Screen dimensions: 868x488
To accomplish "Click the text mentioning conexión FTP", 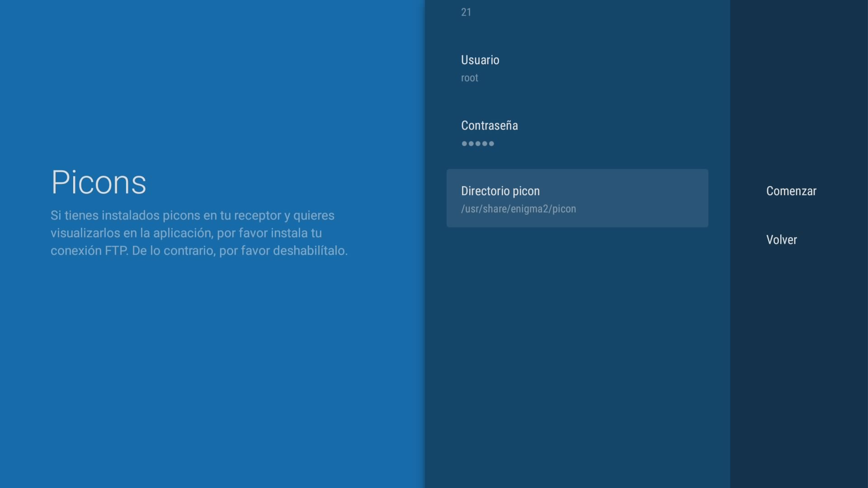I will 90,250.
